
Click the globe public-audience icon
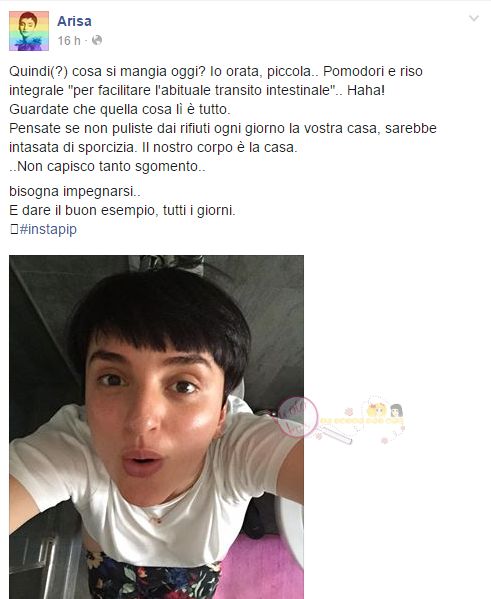[97, 40]
